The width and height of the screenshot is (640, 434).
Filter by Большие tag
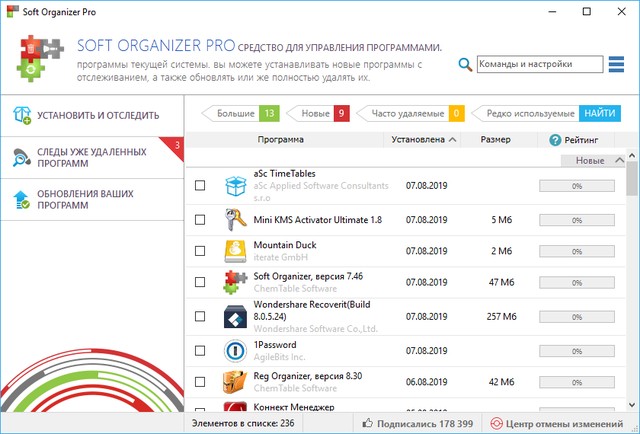[241, 113]
